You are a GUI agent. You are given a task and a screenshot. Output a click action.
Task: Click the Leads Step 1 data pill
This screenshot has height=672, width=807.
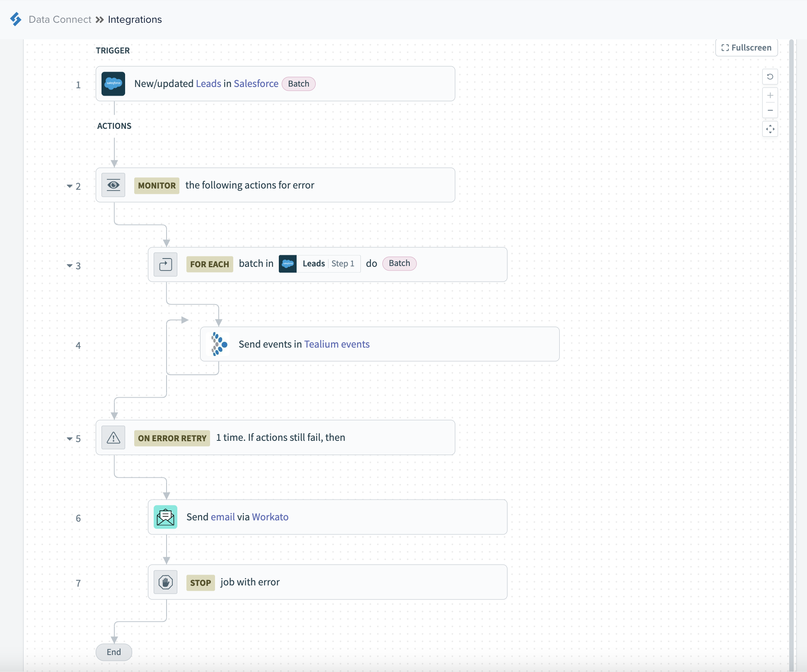[319, 264]
